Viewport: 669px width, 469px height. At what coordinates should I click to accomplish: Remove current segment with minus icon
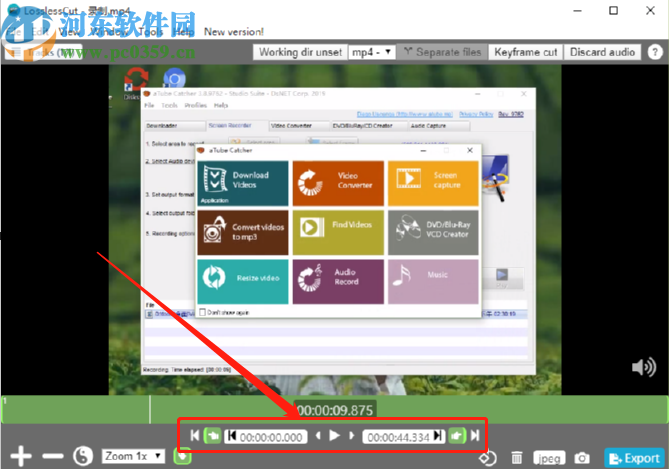53,456
